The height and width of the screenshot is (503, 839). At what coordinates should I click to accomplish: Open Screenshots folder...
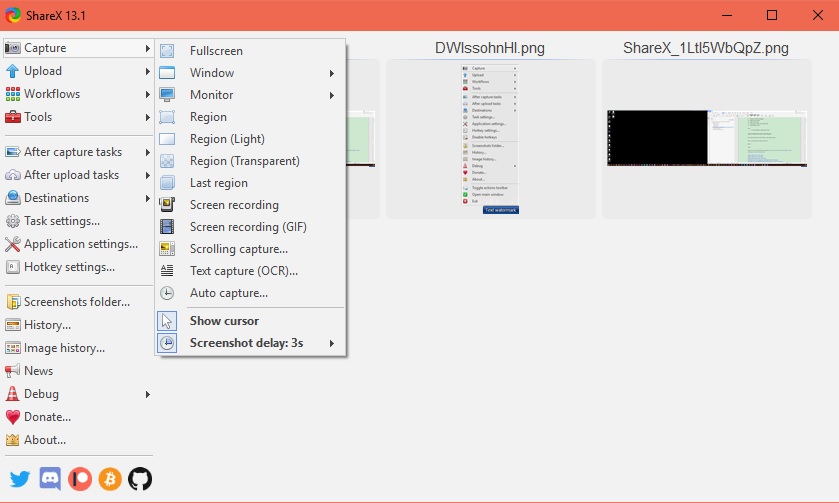tap(78, 302)
